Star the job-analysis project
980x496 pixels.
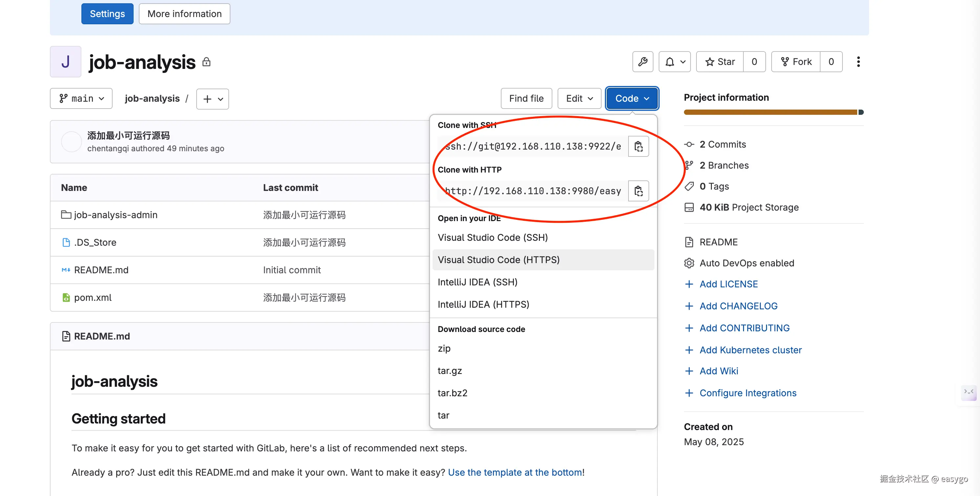click(x=719, y=62)
